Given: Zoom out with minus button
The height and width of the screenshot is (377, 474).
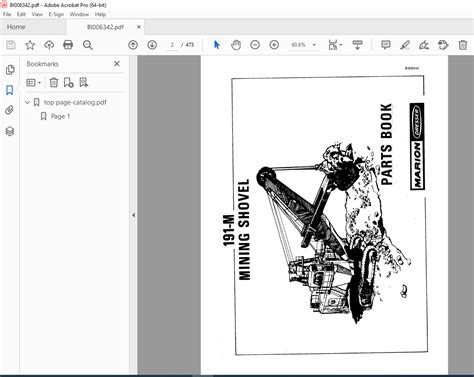Looking at the screenshot, I should (x=255, y=45).
